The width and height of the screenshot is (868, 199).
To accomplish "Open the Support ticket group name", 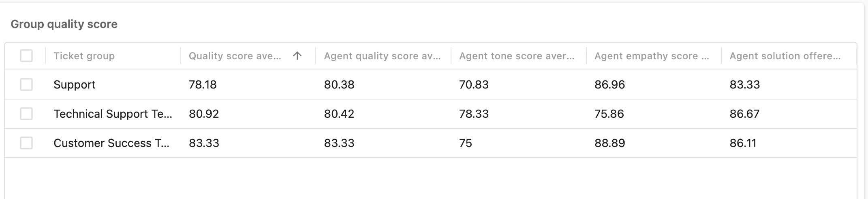I will point(75,84).
